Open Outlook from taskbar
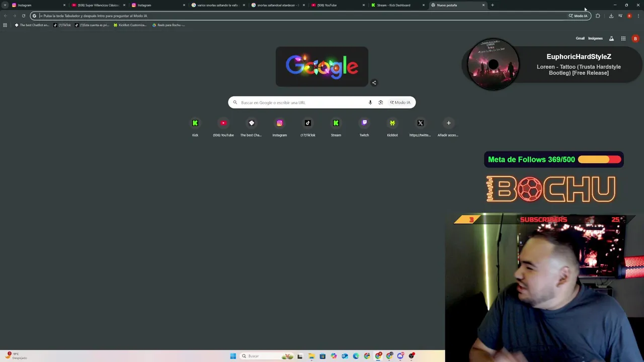This screenshot has height=362, width=644. (345, 356)
